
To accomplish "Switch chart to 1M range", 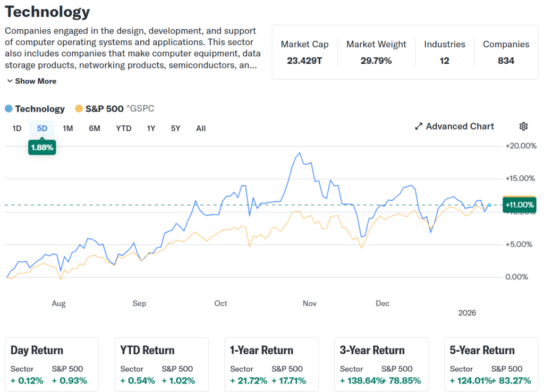I will [x=67, y=128].
